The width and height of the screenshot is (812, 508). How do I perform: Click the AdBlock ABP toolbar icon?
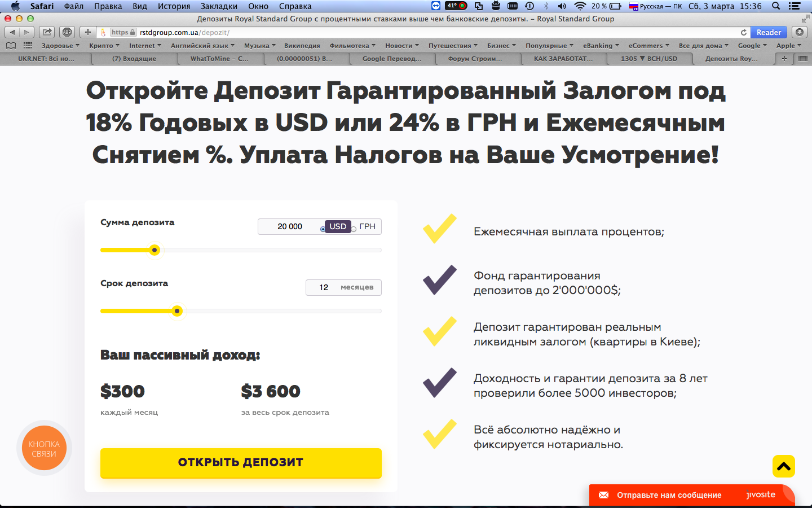coord(67,32)
